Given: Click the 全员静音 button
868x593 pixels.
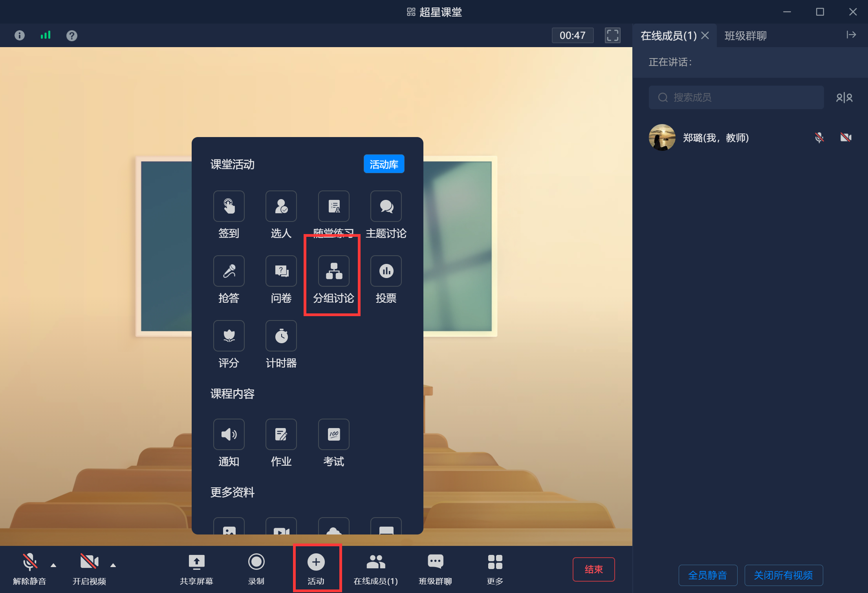Looking at the screenshot, I should pos(708,575).
